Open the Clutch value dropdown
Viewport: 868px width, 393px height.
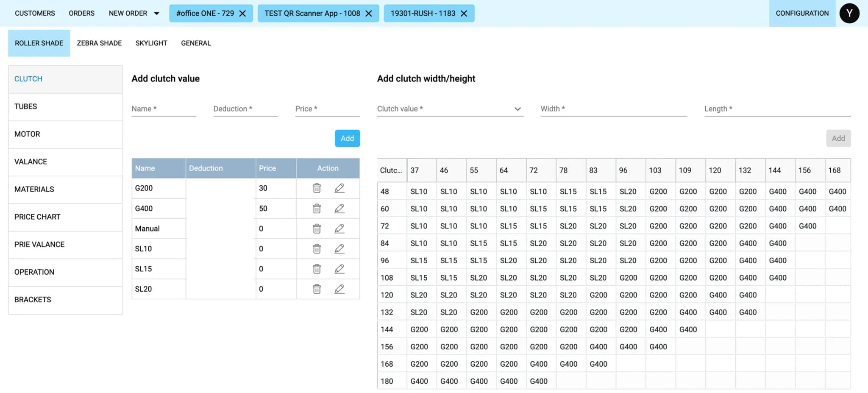pos(450,109)
